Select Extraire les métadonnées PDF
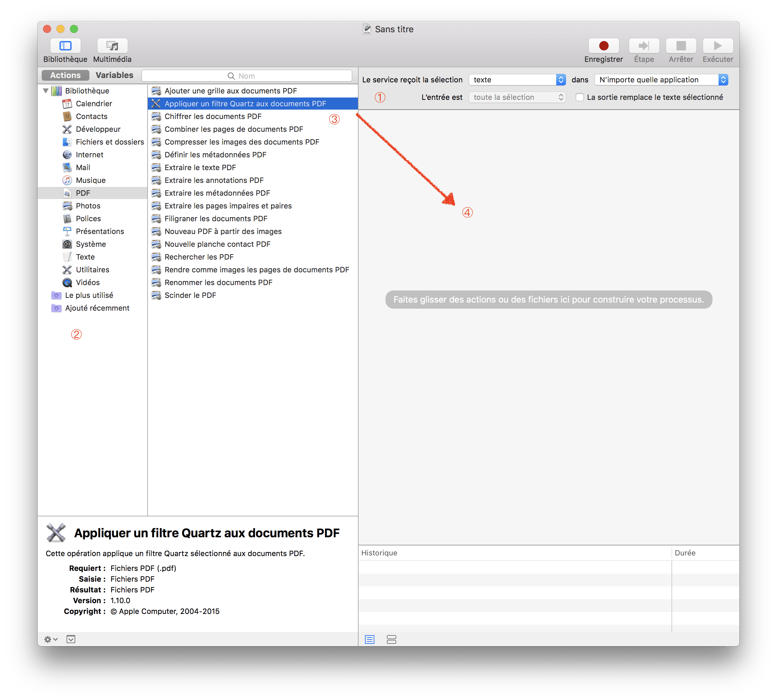Viewport: 777px width, 700px height. pyautogui.click(x=253, y=193)
